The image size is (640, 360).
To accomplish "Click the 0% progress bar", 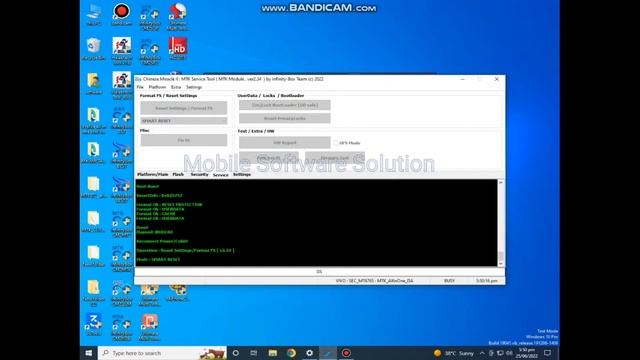I will pyautogui.click(x=319, y=272).
